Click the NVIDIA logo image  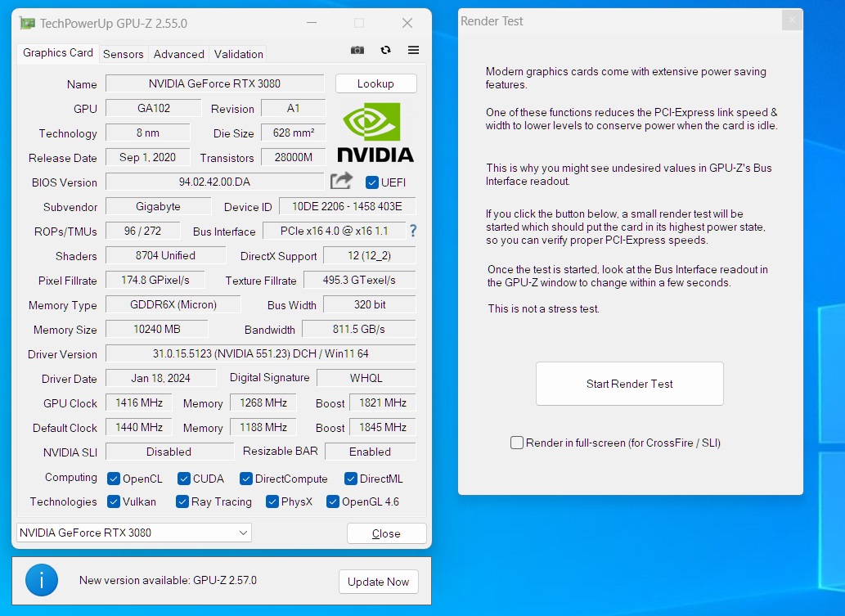[375, 133]
